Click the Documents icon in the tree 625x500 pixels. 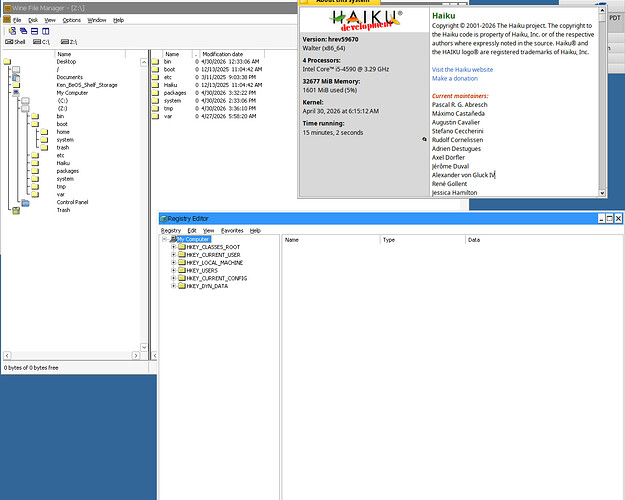pyautogui.click(x=16, y=77)
